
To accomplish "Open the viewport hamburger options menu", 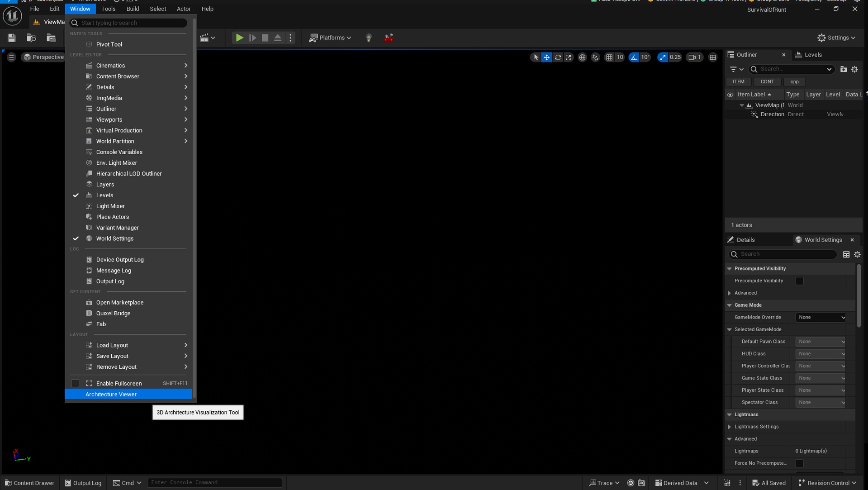I will (x=11, y=57).
